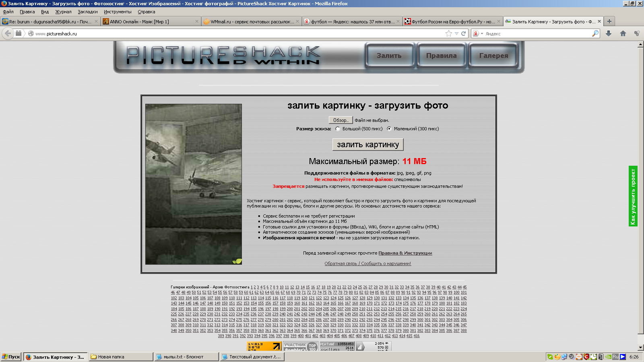Open the мылы.txt - Блокнот taskbar window
The width and height of the screenshot is (644, 362).
[x=187, y=357]
